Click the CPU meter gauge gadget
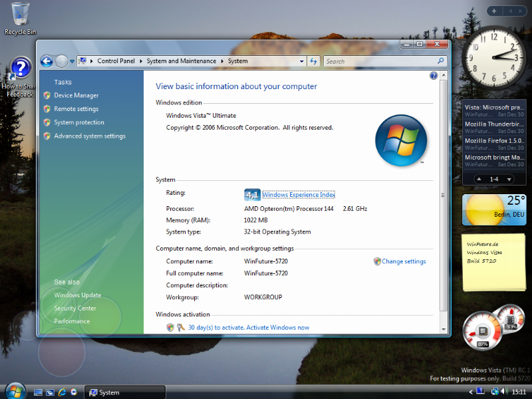 coord(481,331)
